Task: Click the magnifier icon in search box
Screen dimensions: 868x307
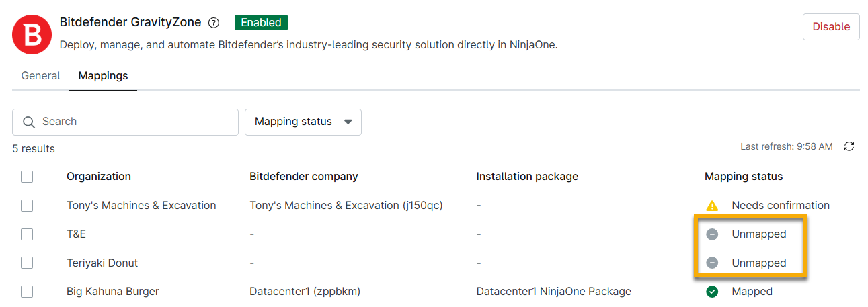Action: pyautogui.click(x=28, y=122)
